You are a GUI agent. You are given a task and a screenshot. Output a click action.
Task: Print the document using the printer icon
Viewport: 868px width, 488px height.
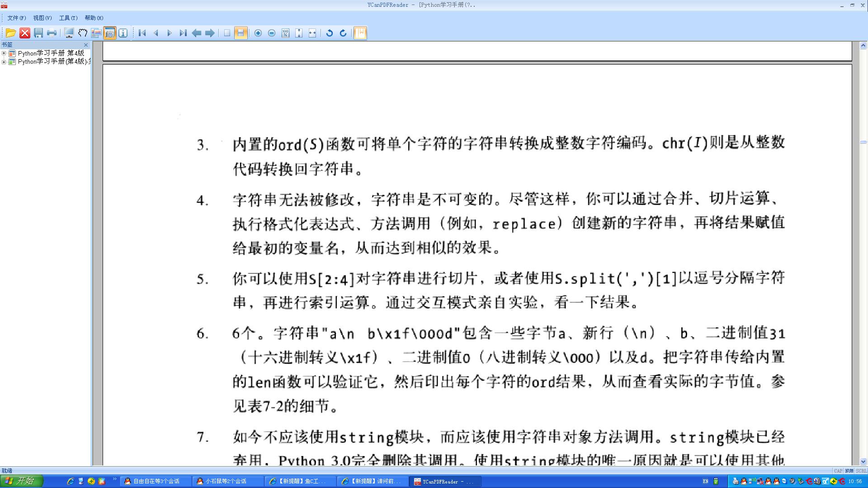(x=52, y=33)
